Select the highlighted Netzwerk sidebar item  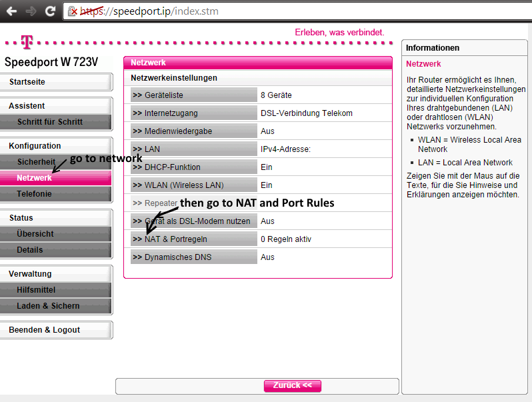[55, 178]
